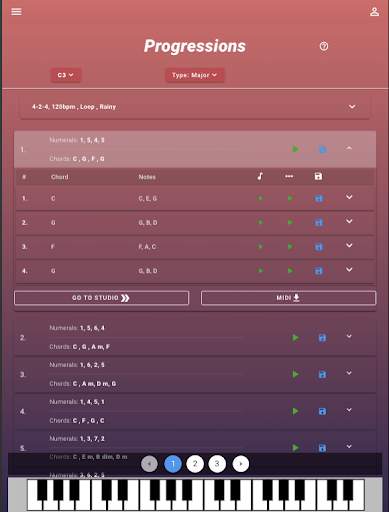This screenshot has width=389, height=512.
Task: Expand progression 2 details
Action: pos(349,336)
